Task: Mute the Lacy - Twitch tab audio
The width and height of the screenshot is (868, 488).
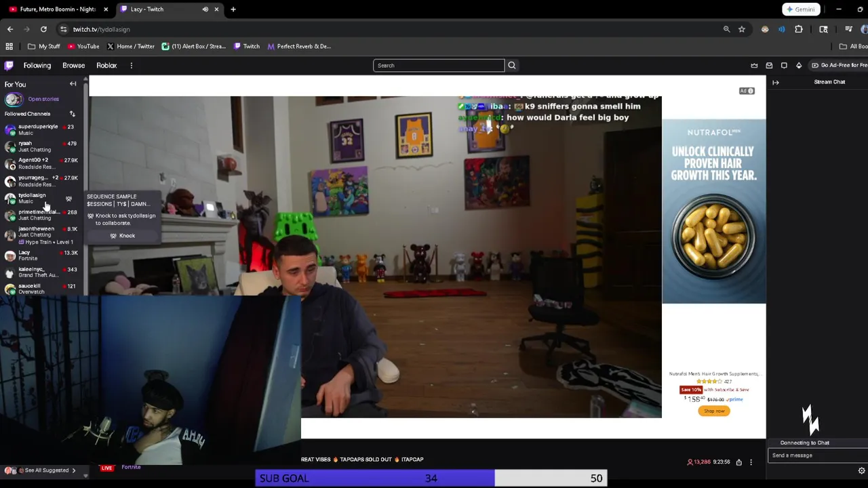Action: [x=205, y=9]
